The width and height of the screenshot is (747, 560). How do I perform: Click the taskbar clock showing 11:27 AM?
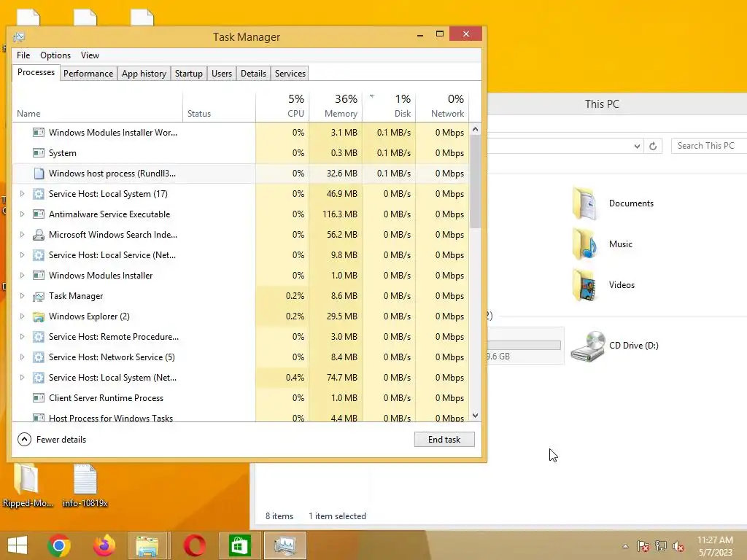(715, 546)
